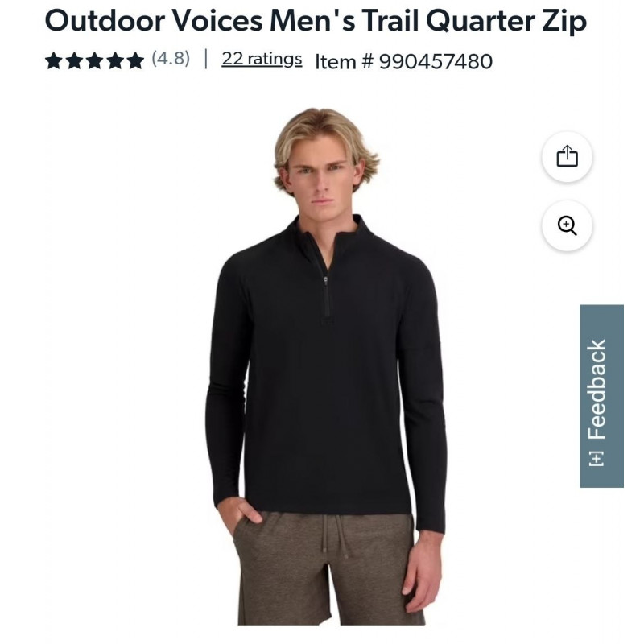644x644 pixels.
Task: Select the fifth rating star
Action: click(x=135, y=60)
